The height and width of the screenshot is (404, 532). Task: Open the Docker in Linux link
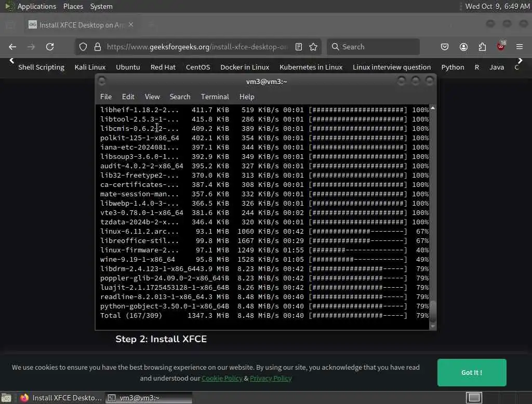(x=245, y=67)
